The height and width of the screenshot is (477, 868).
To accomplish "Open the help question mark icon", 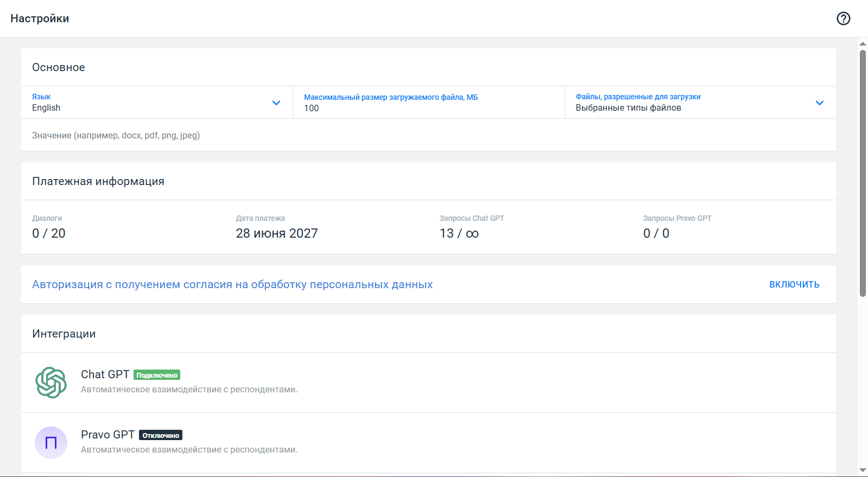I will click(843, 18).
